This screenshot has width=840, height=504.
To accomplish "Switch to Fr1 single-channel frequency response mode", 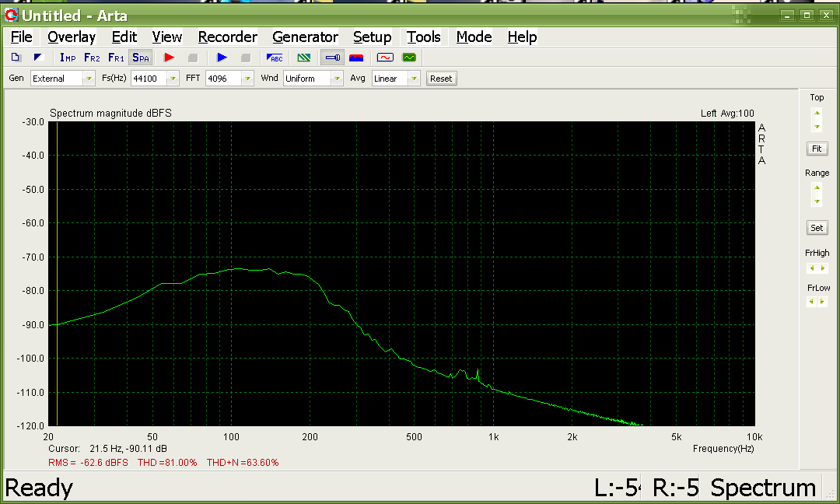I will (x=116, y=58).
